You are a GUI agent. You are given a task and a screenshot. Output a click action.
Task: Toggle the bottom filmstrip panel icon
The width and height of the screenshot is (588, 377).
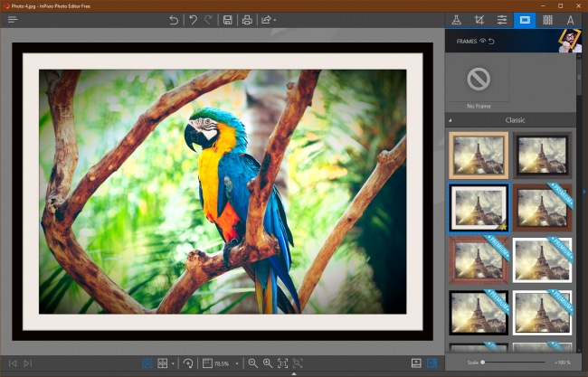coord(416,363)
